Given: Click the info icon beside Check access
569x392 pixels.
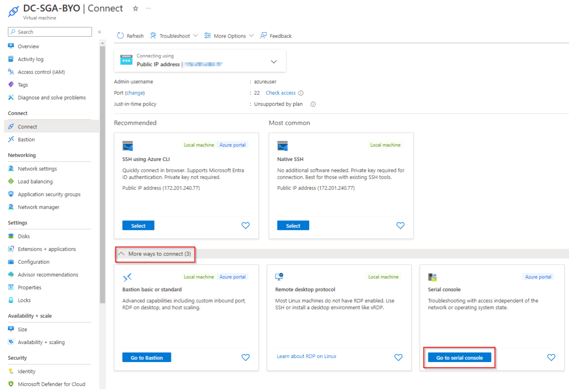Looking at the screenshot, I should (301, 93).
